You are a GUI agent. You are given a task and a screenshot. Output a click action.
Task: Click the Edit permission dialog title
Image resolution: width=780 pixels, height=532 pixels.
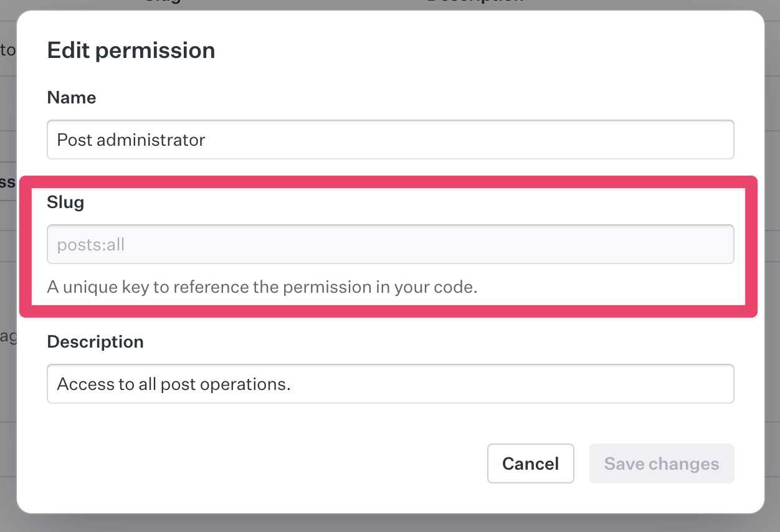point(131,50)
